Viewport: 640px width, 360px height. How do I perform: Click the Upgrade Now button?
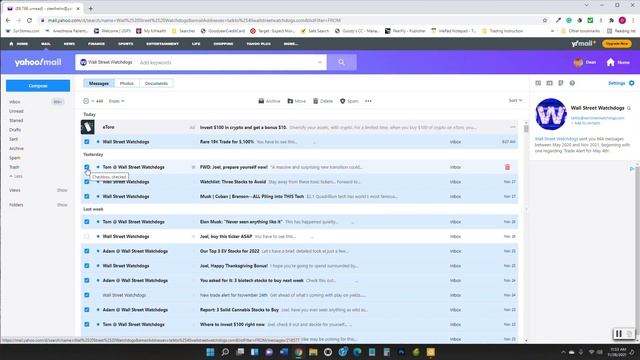pos(616,44)
